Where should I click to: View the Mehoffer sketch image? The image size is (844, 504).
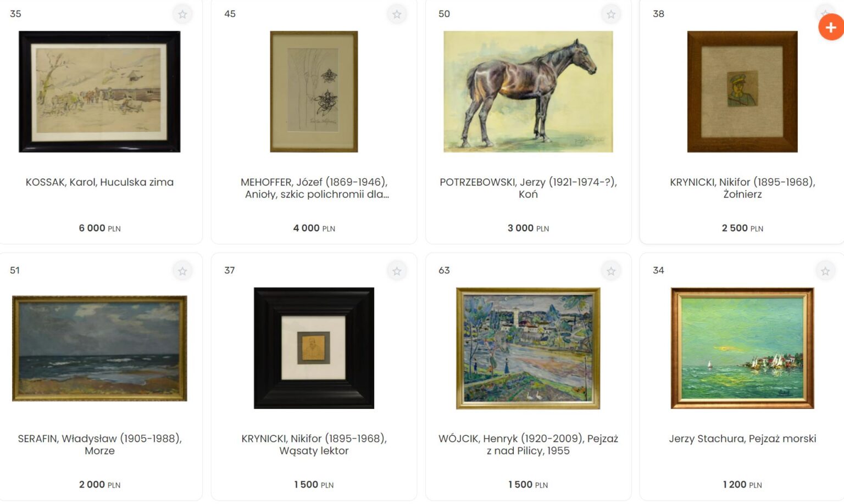tap(314, 92)
